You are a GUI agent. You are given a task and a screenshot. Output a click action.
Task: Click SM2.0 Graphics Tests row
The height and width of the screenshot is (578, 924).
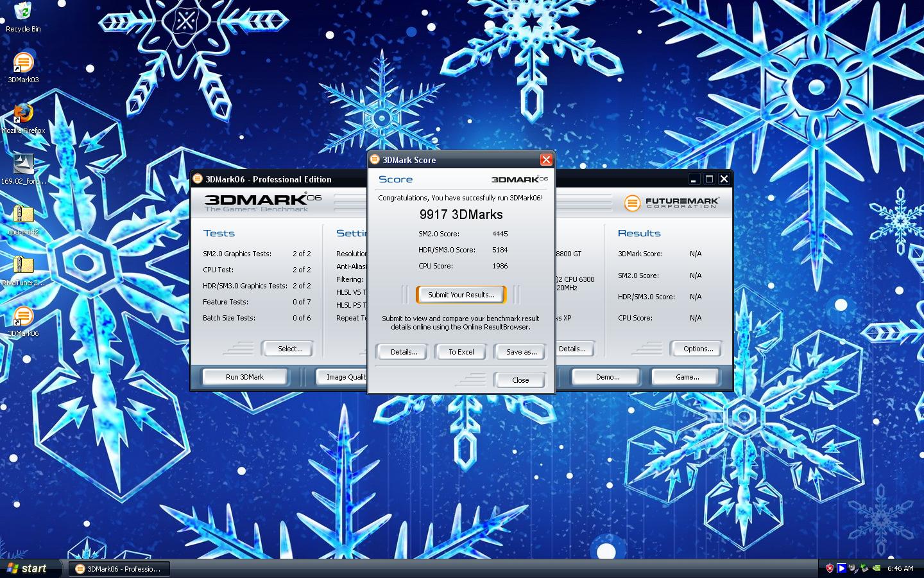[x=257, y=254]
